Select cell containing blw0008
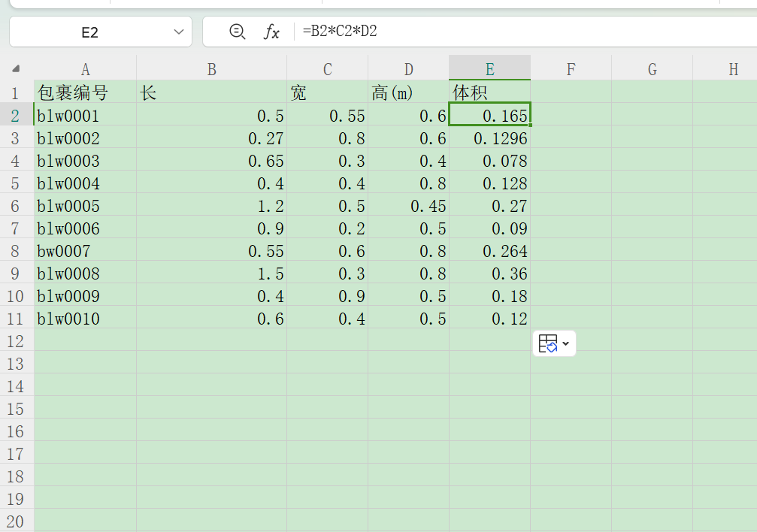Viewport: 757px width, 532px height. pos(85,272)
